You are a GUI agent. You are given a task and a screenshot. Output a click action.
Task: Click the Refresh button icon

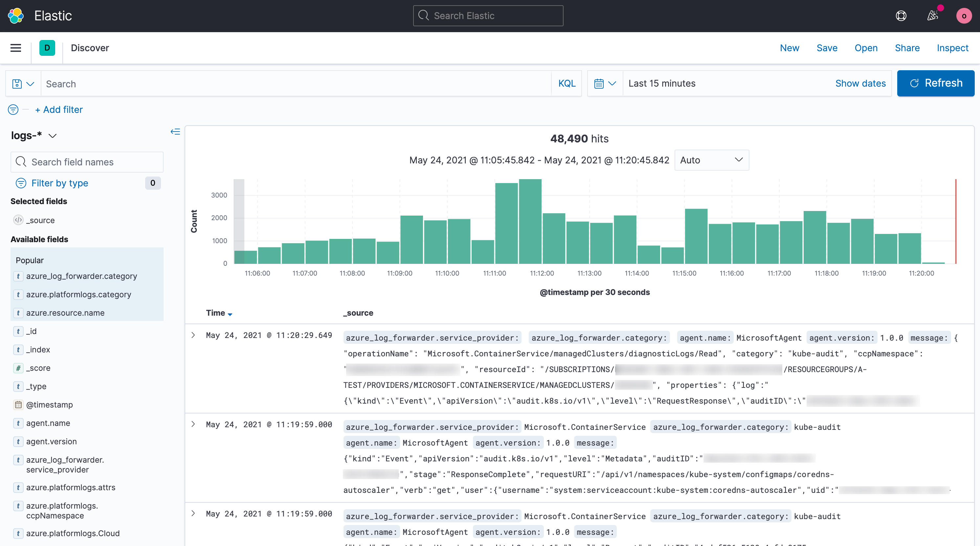914,83
